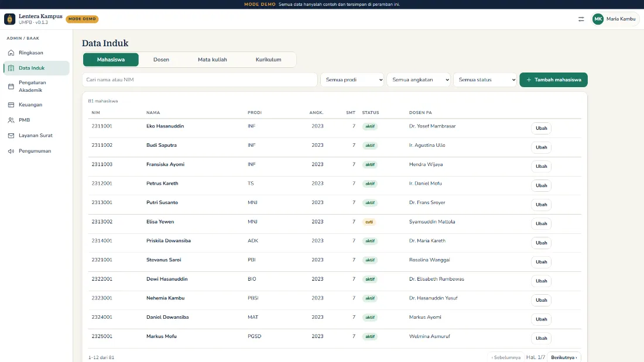Click the MODE DEMO badge in the header

[x=82, y=19]
